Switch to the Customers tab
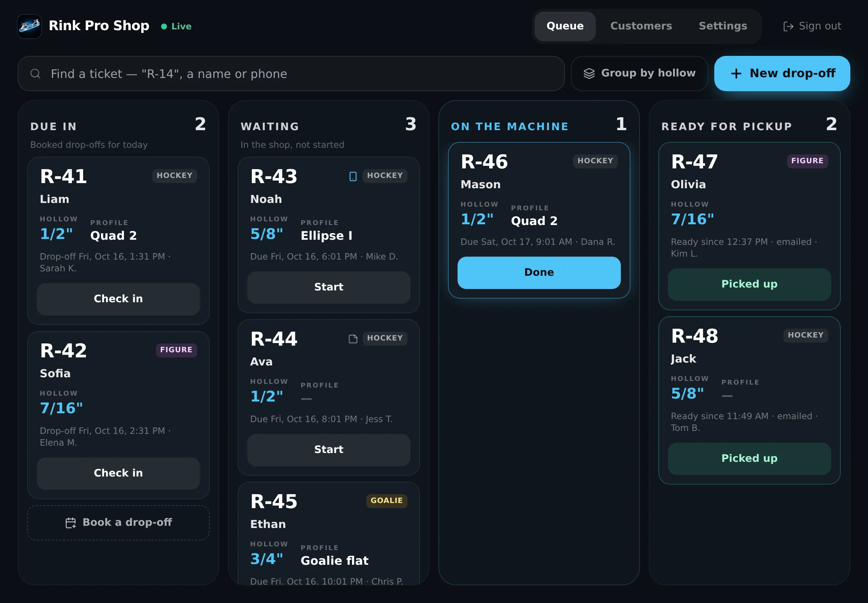 tap(641, 26)
